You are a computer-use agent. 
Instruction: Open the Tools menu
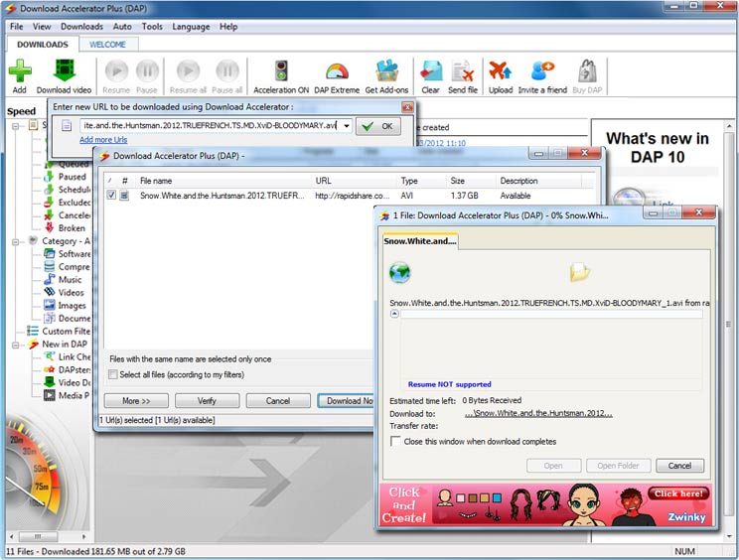click(152, 27)
